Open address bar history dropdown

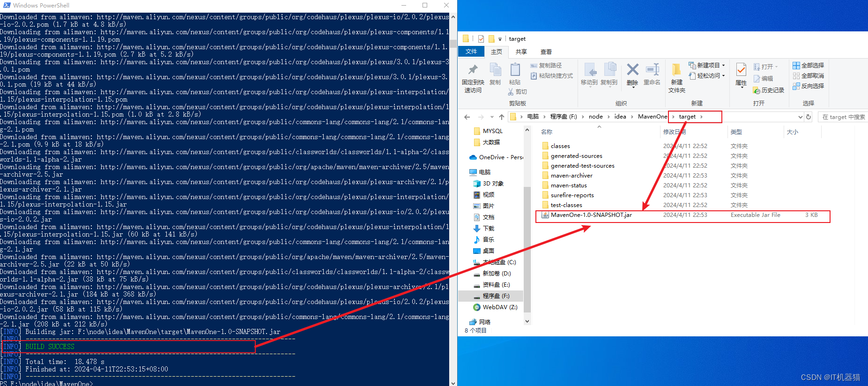click(x=800, y=117)
